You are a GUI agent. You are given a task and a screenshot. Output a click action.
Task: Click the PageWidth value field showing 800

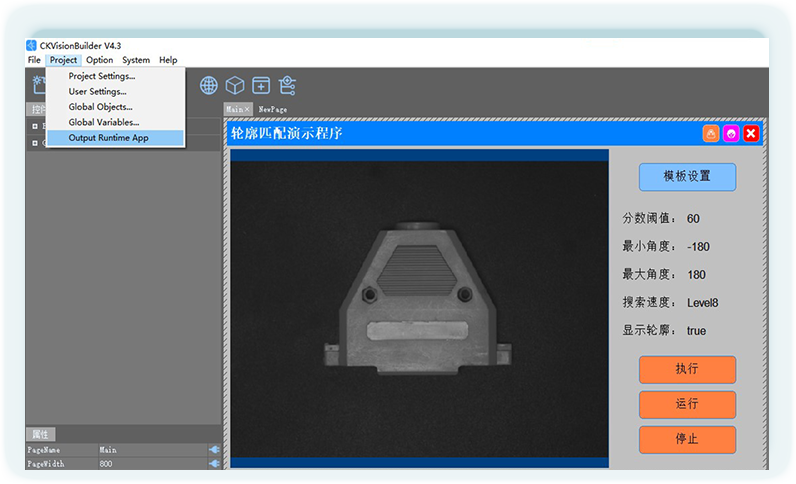152,463
